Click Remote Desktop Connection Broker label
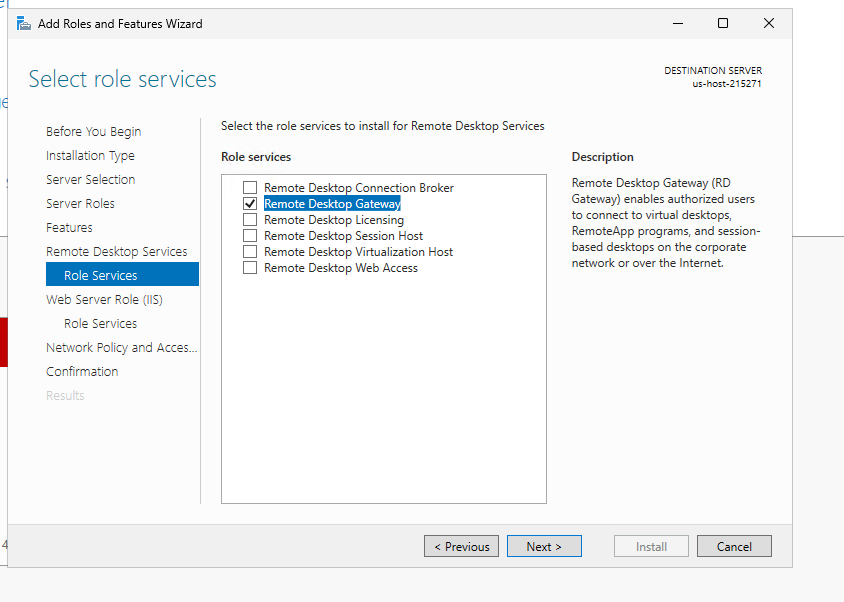The width and height of the screenshot is (844, 602). point(358,187)
